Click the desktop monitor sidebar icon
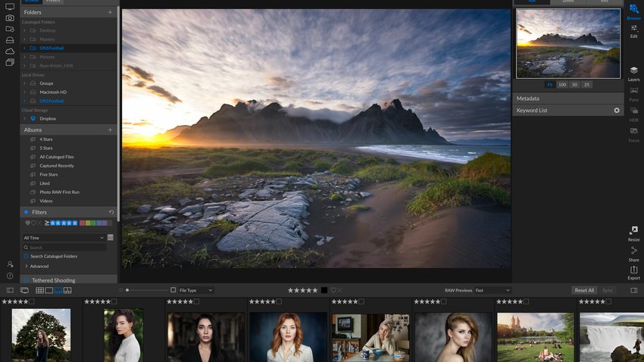 (x=10, y=7)
